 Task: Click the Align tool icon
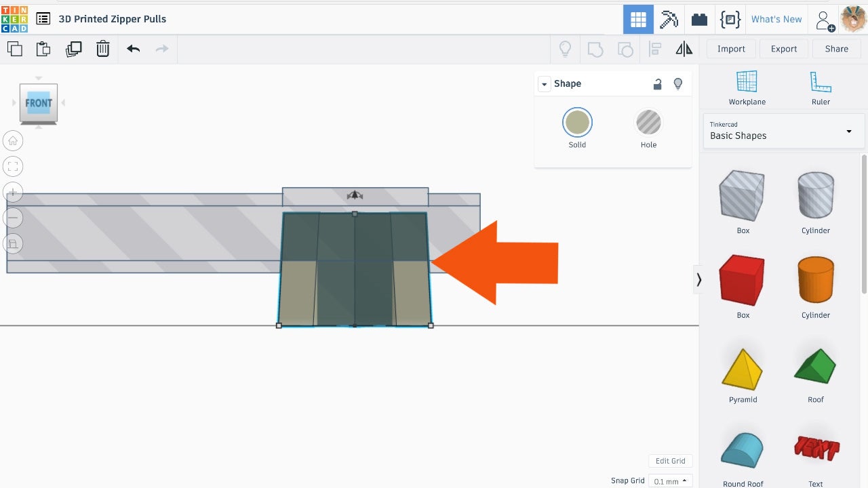click(x=655, y=49)
